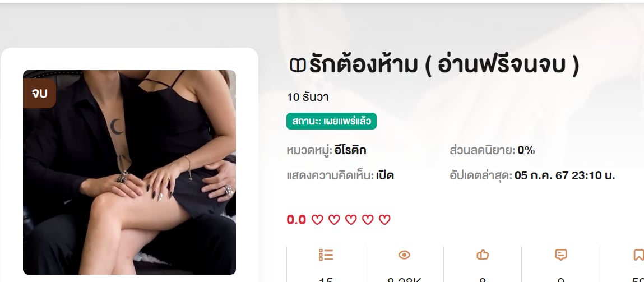This screenshot has width=644, height=282.
Task: Bookmark the novel with bookmark icon
Action: 638,255
